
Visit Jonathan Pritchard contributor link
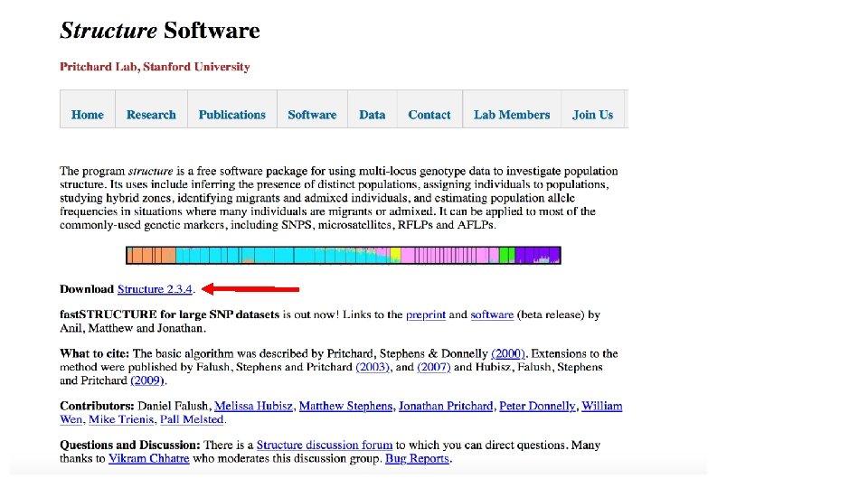click(x=446, y=406)
